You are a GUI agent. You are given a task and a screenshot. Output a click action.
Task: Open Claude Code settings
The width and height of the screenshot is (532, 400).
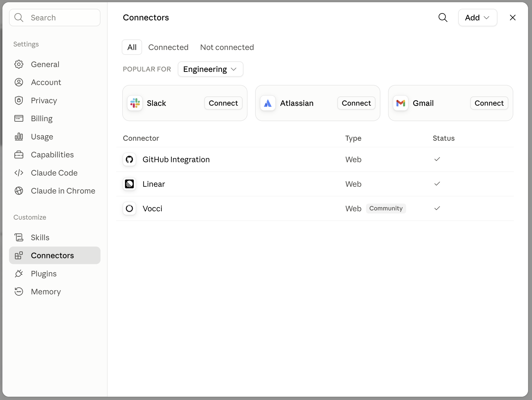click(55, 173)
